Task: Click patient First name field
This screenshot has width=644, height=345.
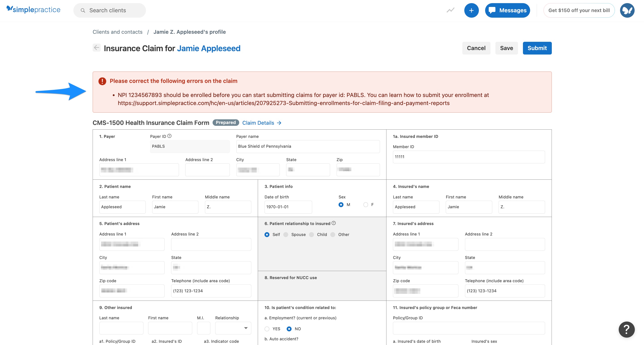Action: 175,207
